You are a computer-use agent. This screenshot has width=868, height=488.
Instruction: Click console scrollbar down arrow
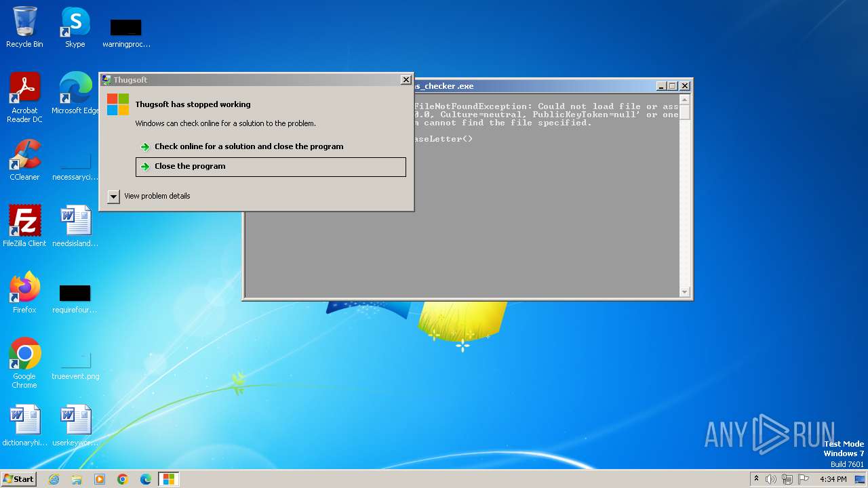pyautogui.click(x=684, y=292)
